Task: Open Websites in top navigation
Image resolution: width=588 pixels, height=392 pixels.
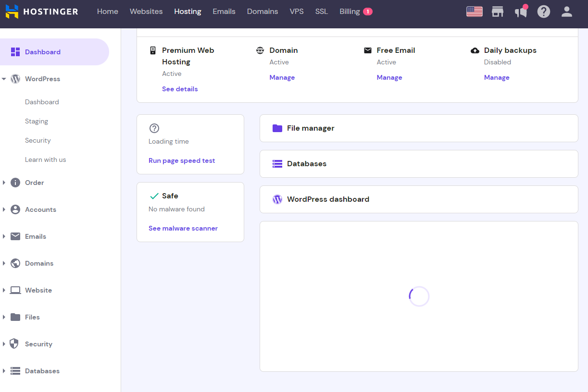Action: click(x=146, y=12)
